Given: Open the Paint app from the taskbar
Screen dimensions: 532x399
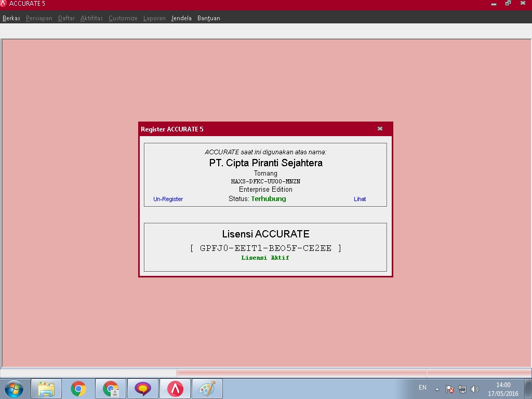Looking at the screenshot, I should point(207,389).
